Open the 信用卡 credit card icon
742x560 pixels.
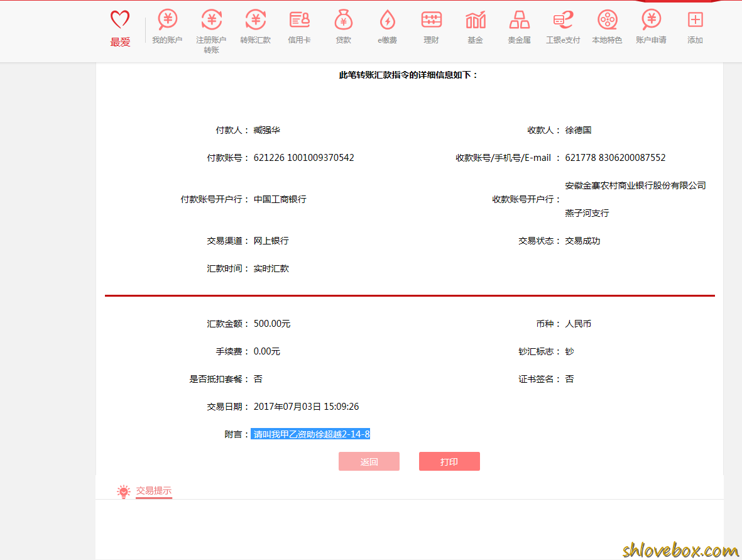tap(299, 19)
